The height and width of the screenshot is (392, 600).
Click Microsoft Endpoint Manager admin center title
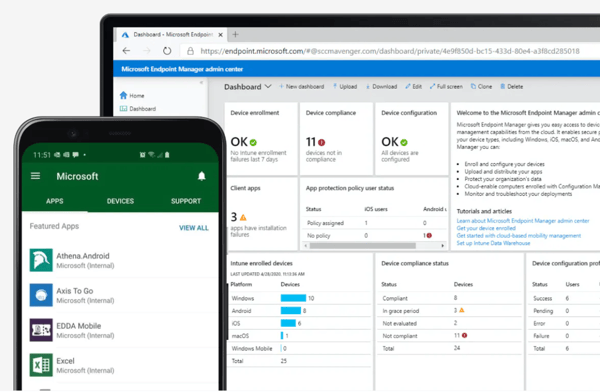pos(182,69)
